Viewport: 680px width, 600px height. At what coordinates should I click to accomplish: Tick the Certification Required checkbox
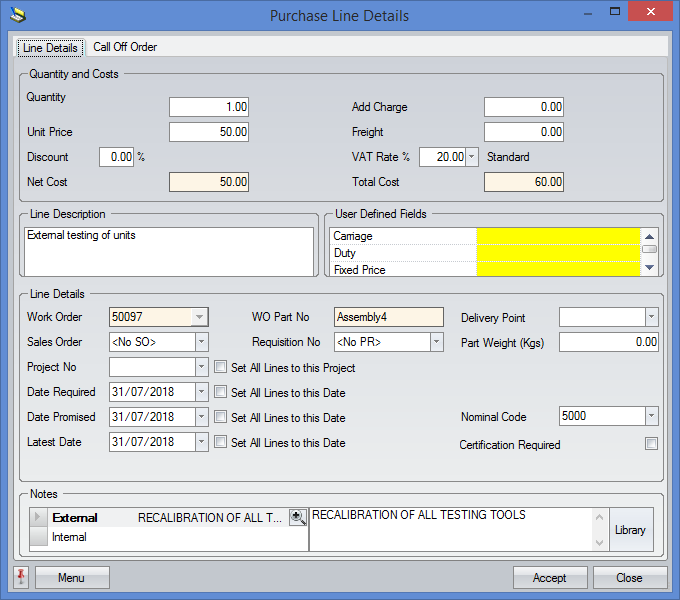(x=651, y=444)
